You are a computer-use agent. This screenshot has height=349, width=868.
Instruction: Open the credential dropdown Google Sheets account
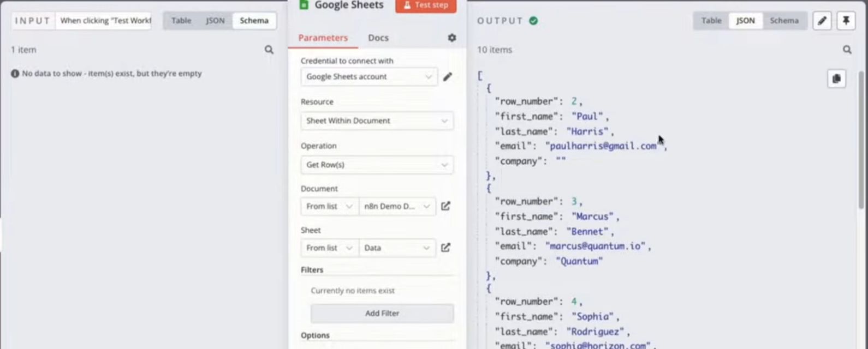369,77
